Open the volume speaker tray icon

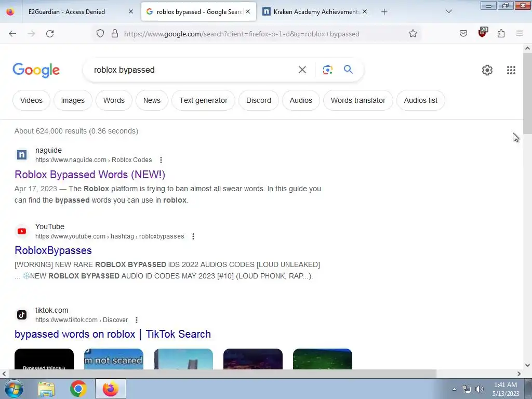[479, 389]
